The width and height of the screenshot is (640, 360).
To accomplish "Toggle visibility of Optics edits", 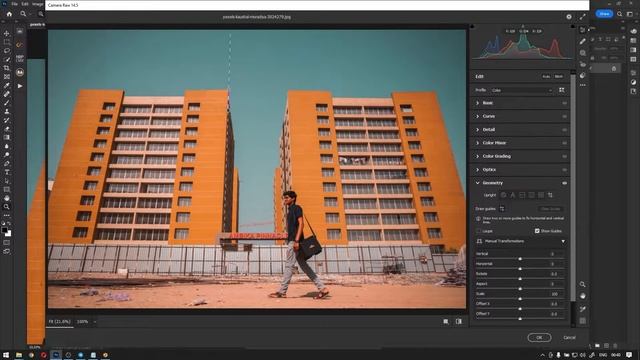I will (x=564, y=170).
